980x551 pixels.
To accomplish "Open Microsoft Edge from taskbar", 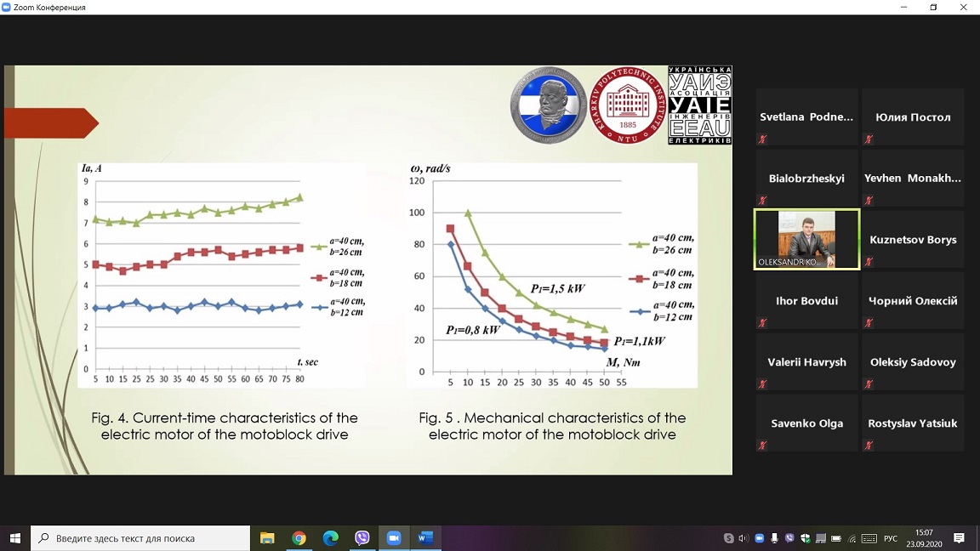I will click(x=331, y=538).
